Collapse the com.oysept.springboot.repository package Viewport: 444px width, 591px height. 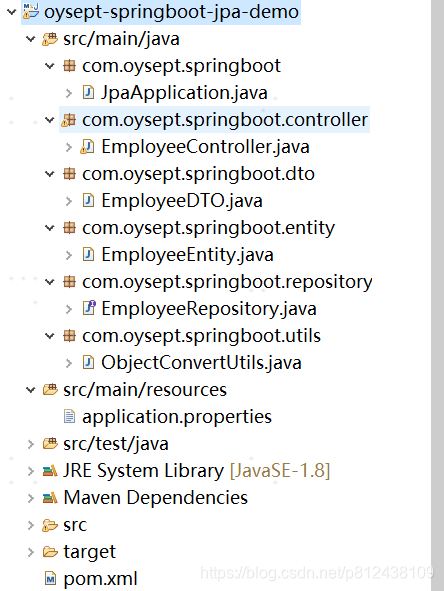click(x=49, y=282)
